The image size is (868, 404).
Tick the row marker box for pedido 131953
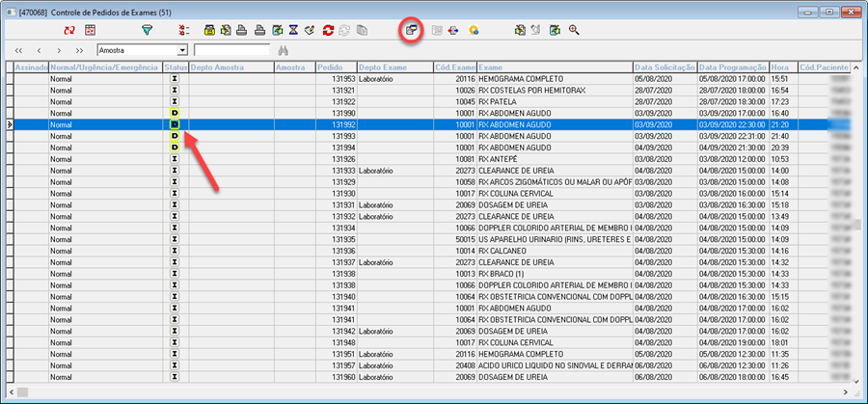10,79
